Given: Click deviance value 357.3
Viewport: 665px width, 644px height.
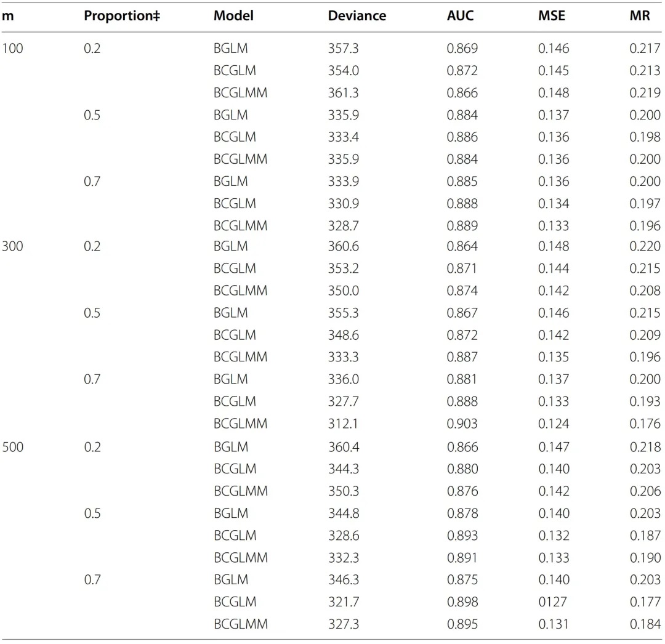Looking at the screenshot, I should [343, 49].
